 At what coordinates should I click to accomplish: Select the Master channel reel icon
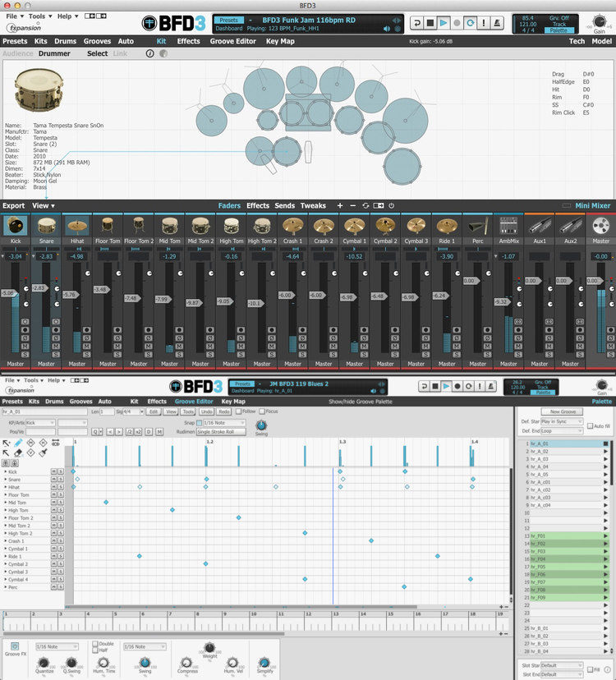601,226
